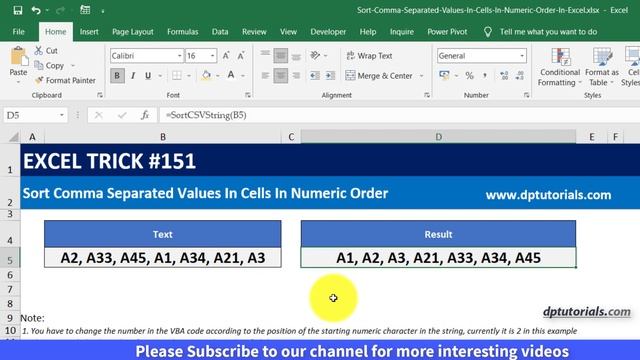This screenshot has height=360, width=640.
Task: Increase font size with larger A icon
Action: tap(226, 56)
